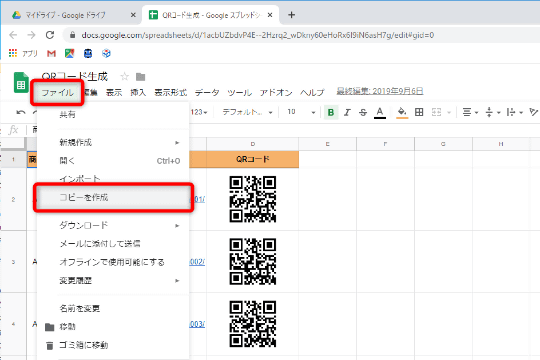This screenshot has width=540, height=360.
Task: Select column H header
Action: (x=501, y=144)
